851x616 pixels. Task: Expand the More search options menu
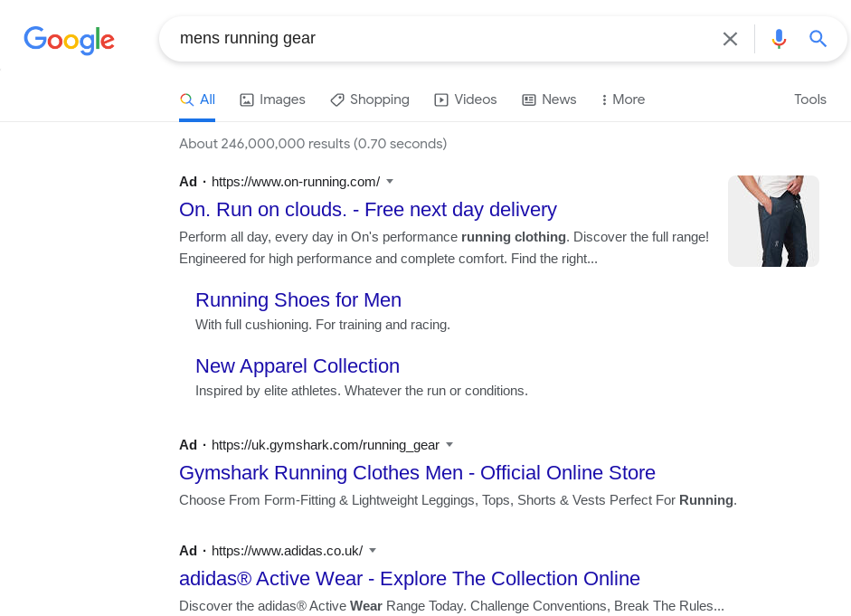[623, 100]
